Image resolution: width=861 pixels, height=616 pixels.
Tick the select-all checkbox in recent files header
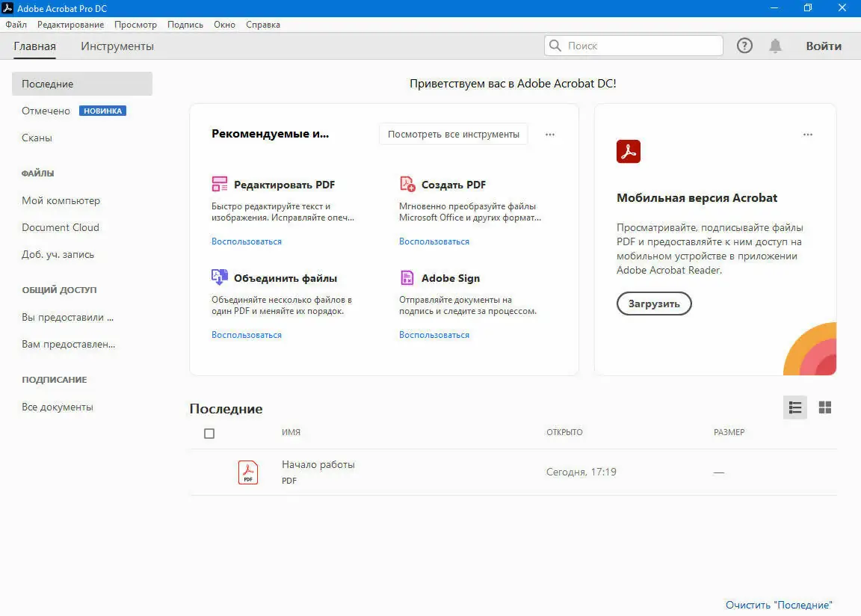(209, 434)
